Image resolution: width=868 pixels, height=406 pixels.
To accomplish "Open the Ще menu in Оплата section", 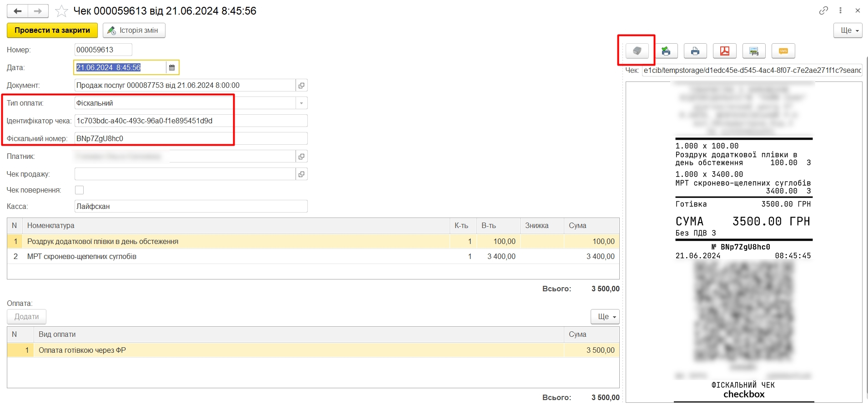I will (x=605, y=317).
